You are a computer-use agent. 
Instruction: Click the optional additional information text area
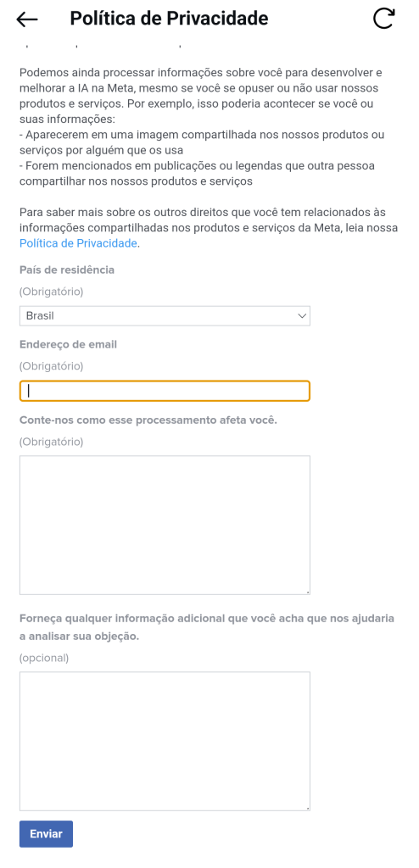point(165,741)
